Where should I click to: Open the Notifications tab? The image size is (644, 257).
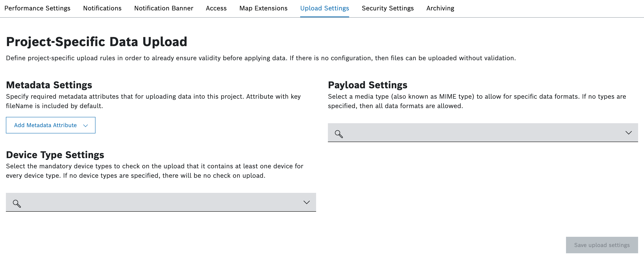click(x=102, y=8)
